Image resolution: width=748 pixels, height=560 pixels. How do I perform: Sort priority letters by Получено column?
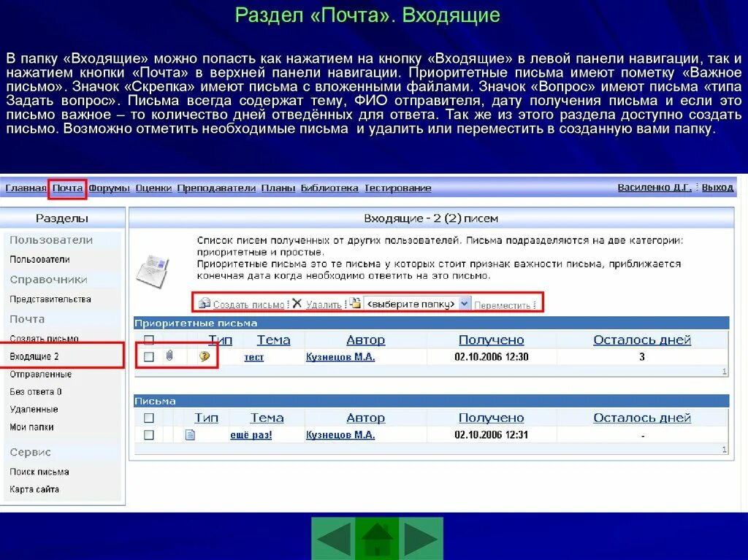pos(492,340)
